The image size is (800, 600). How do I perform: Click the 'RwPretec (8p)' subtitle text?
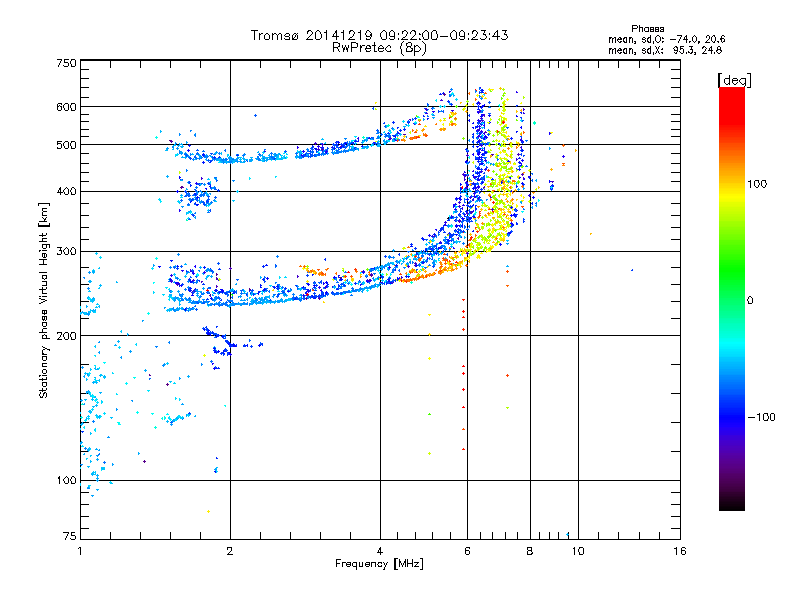379,48
